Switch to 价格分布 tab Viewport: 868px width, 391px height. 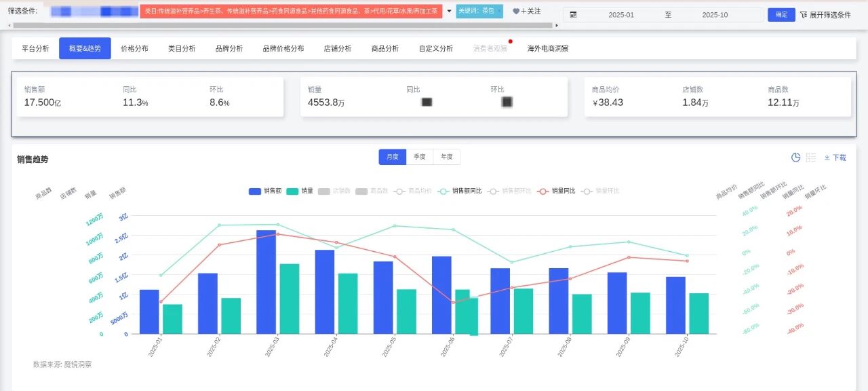134,49
